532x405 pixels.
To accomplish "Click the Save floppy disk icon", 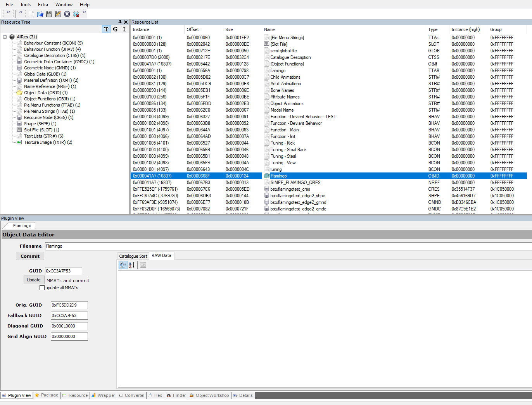I will 49,14.
